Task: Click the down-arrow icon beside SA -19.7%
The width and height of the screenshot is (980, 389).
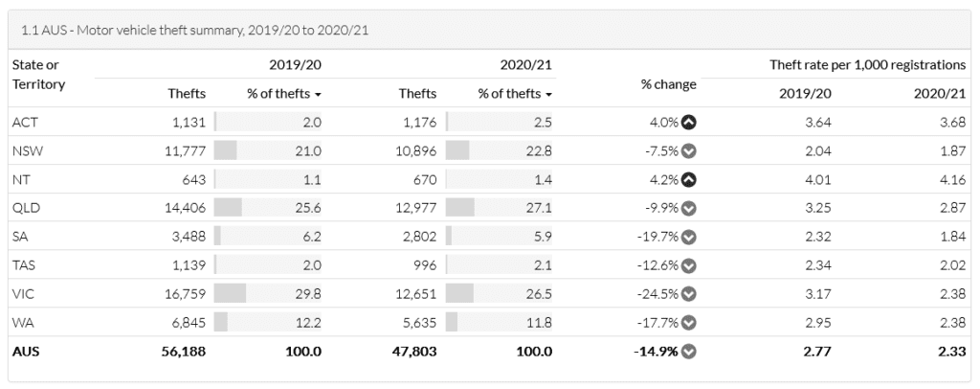Action: coord(688,238)
